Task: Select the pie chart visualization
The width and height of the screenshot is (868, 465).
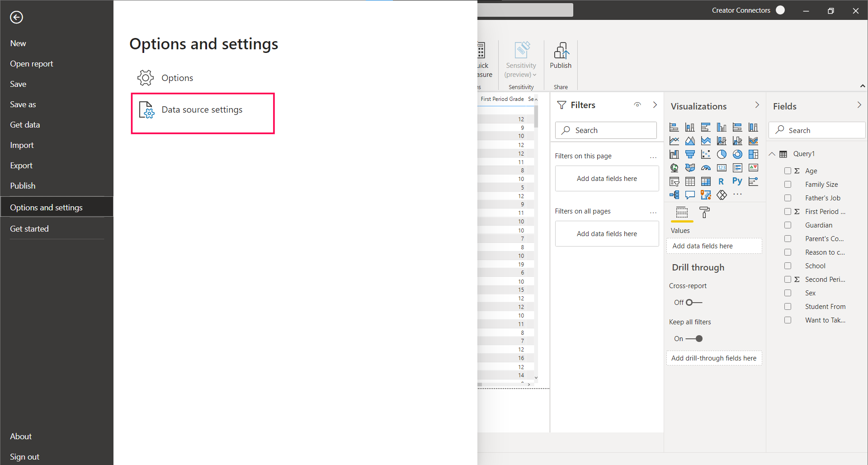Action: coord(722,154)
